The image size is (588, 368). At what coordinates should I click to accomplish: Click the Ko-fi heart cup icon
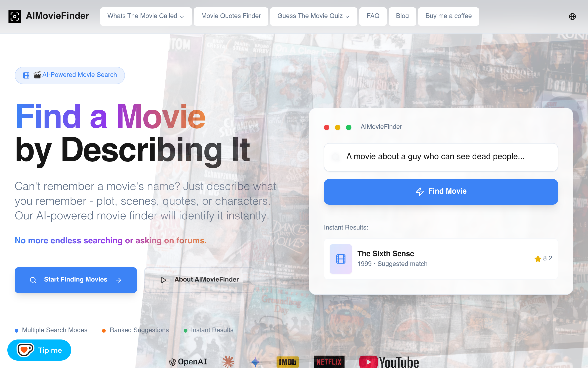(x=25, y=350)
